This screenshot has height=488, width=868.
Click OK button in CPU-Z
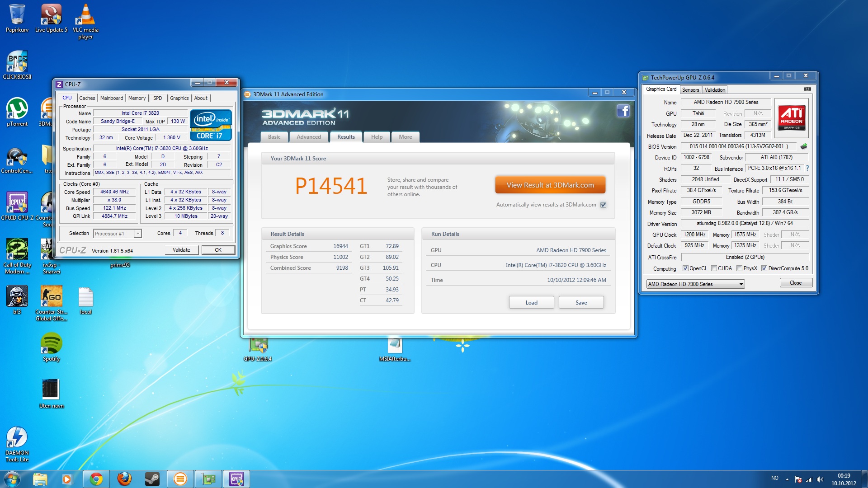218,250
